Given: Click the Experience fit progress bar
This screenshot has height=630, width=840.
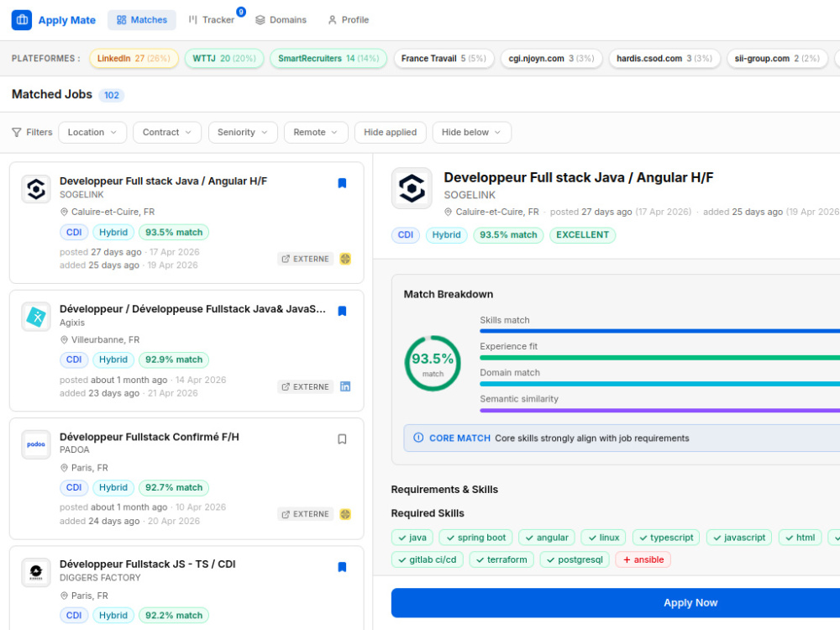Looking at the screenshot, I should click(x=659, y=357).
